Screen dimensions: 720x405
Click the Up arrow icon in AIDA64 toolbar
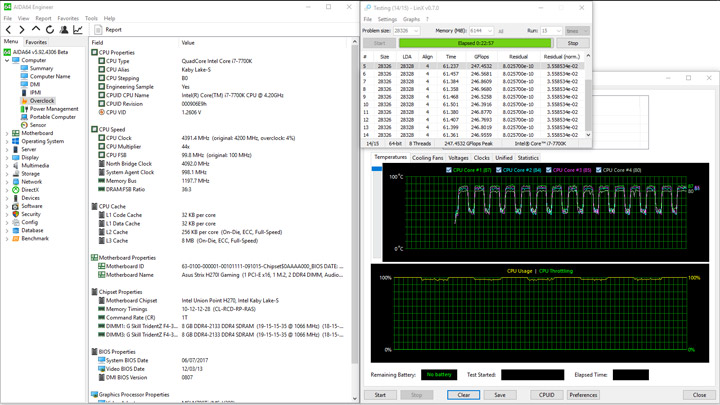[x=37, y=30]
